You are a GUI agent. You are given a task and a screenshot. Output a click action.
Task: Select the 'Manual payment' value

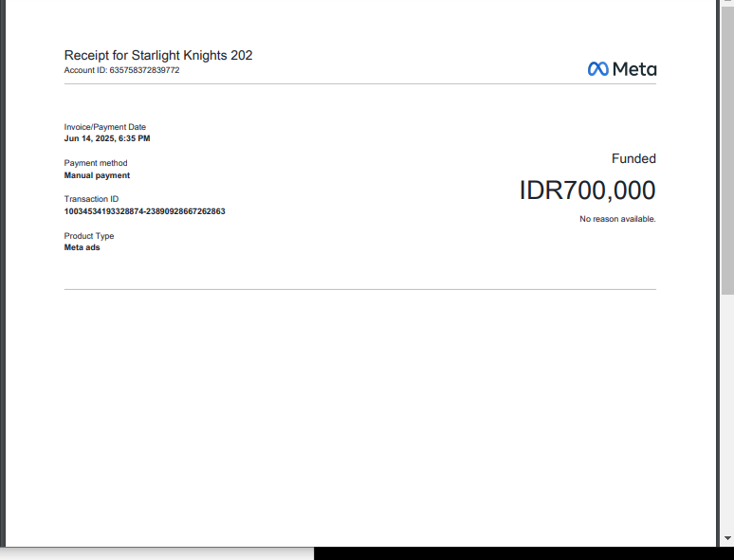(x=97, y=175)
